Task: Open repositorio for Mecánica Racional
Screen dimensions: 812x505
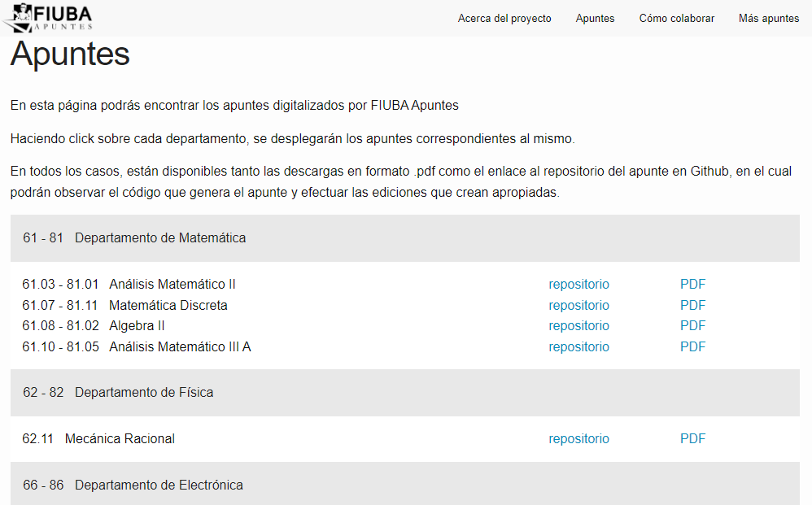Action: point(578,439)
